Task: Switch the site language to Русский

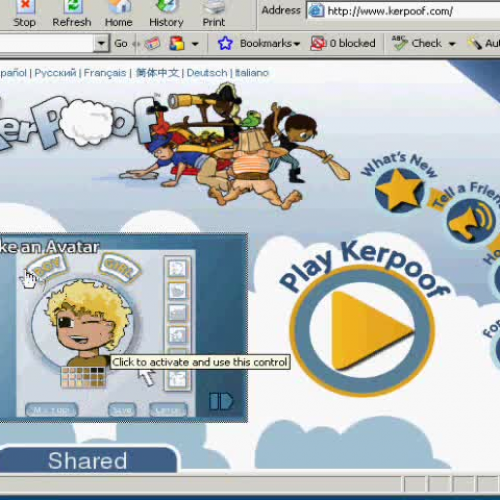Action: click(55, 73)
